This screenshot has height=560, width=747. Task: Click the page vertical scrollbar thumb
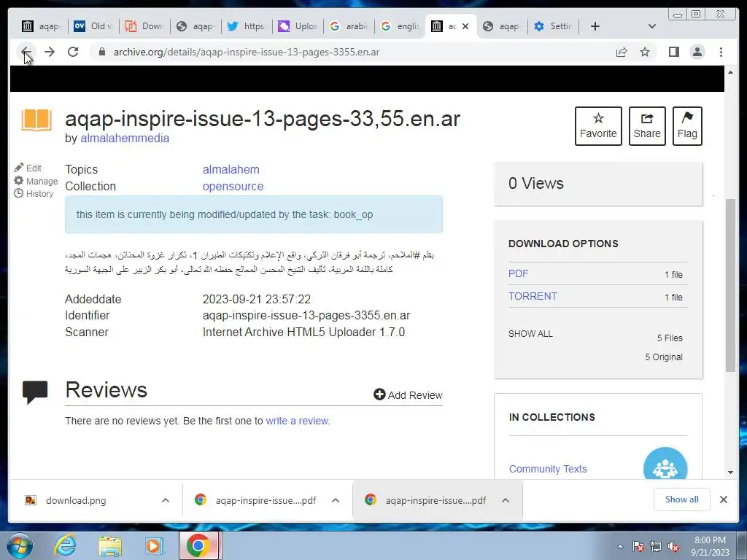[730, 285]
